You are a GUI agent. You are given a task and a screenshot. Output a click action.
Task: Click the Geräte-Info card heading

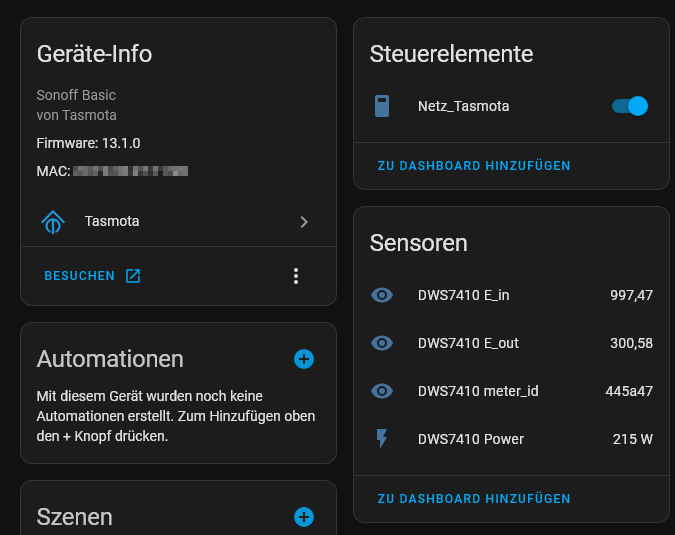(95, 54)
